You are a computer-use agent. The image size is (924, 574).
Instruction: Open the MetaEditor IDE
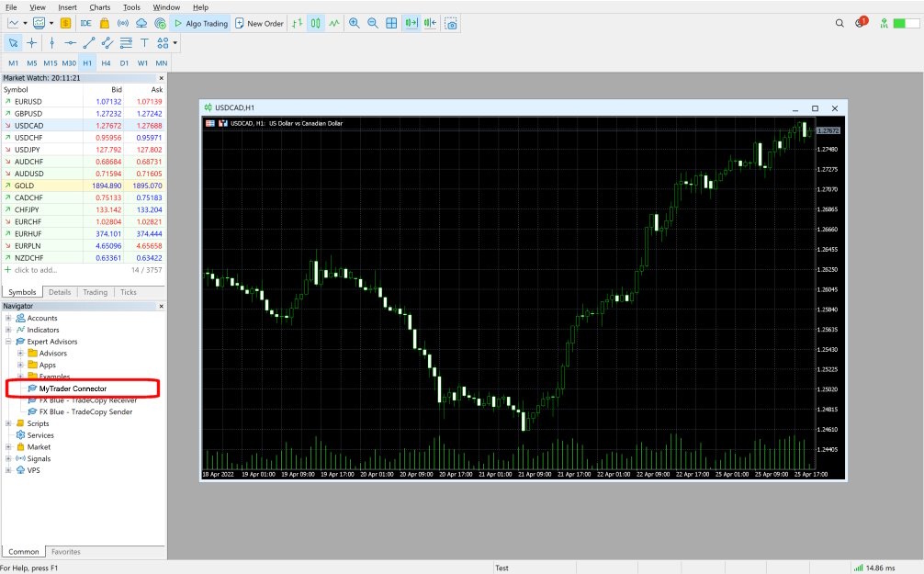tap(85, 23)
